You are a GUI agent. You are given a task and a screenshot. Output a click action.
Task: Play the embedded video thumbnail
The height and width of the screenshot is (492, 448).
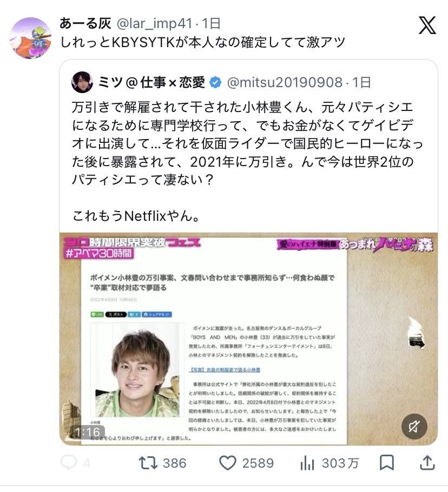pos(248,339)
